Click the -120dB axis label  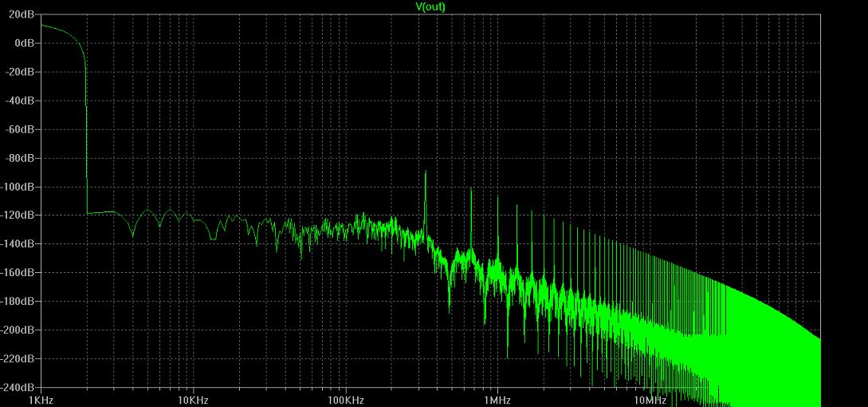coord(18,215)
